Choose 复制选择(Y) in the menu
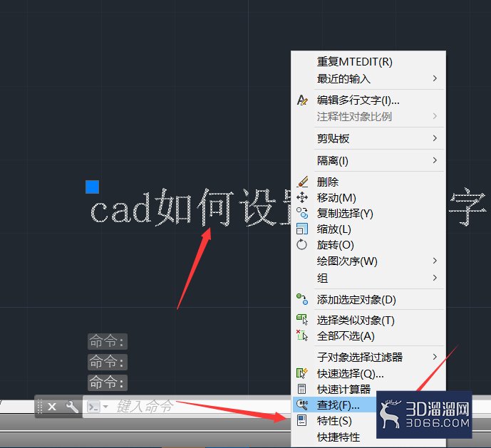This screenshot has height=448, width=491. click(368, 213)
